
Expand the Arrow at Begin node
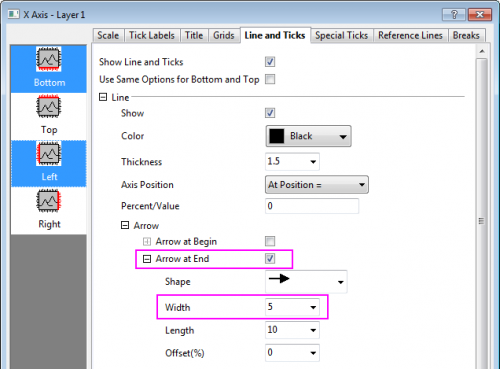point(147,241)
